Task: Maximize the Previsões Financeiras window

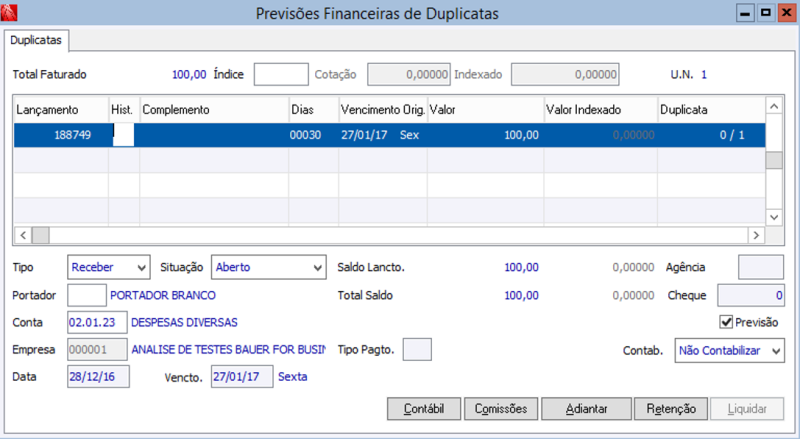Action: click(766, 13)
